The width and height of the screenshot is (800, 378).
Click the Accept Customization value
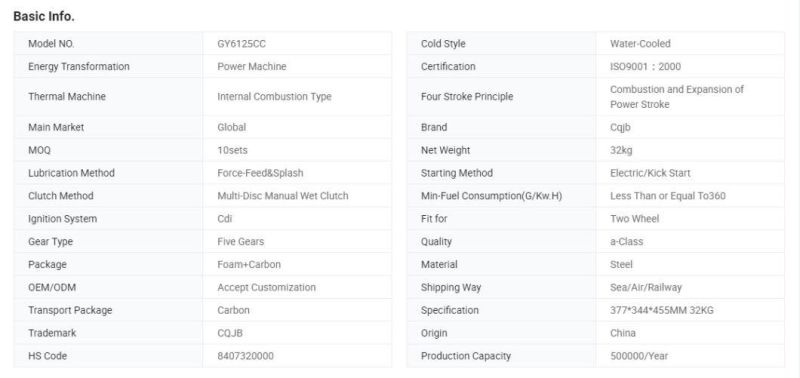pyautogui.click(x=266, y=287)
